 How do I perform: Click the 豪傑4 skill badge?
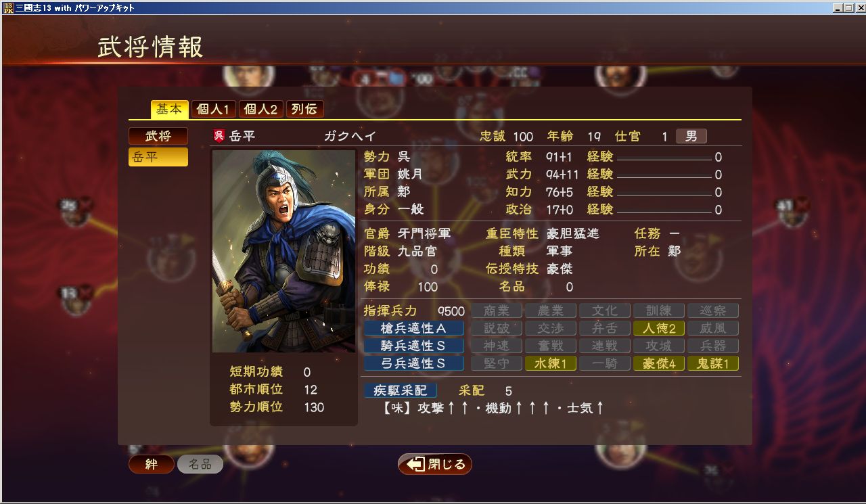[x=659, y=363]
